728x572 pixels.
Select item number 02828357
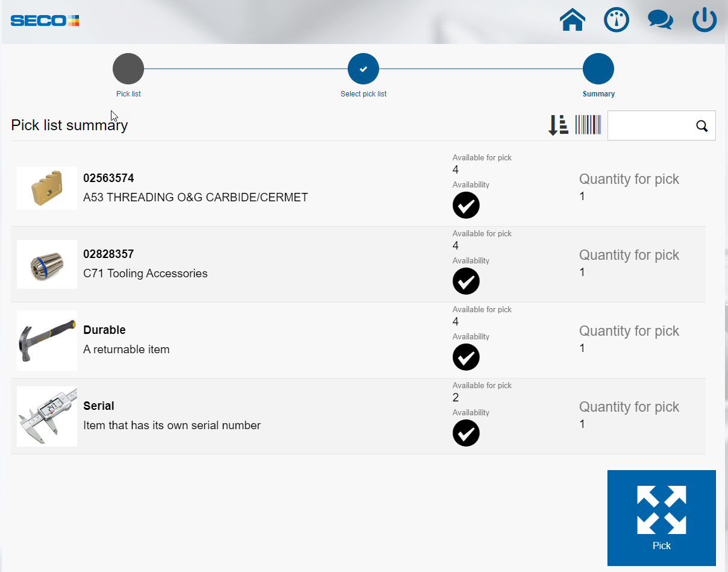pyautogui.click(x=108, y=254)
